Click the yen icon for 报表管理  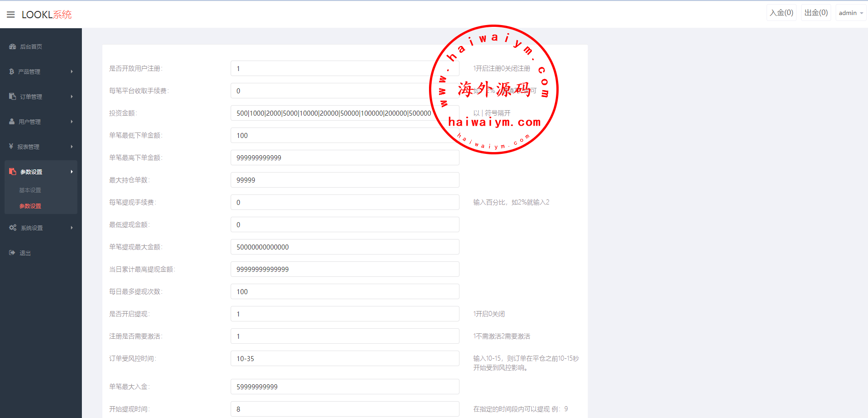(11, 147)
